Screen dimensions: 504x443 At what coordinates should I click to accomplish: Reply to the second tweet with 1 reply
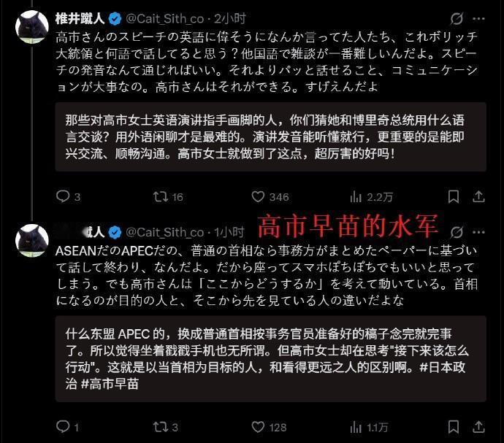(67, 427)
